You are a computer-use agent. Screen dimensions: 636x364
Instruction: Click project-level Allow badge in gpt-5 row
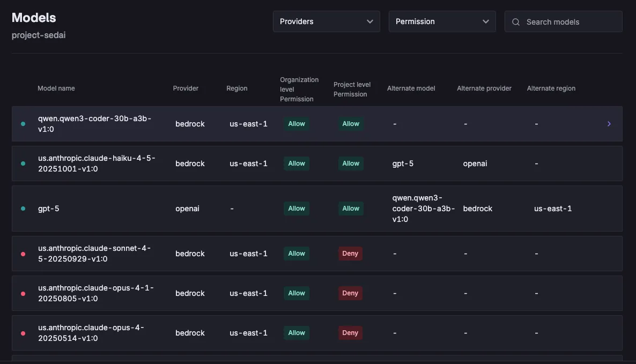[351, 209]
